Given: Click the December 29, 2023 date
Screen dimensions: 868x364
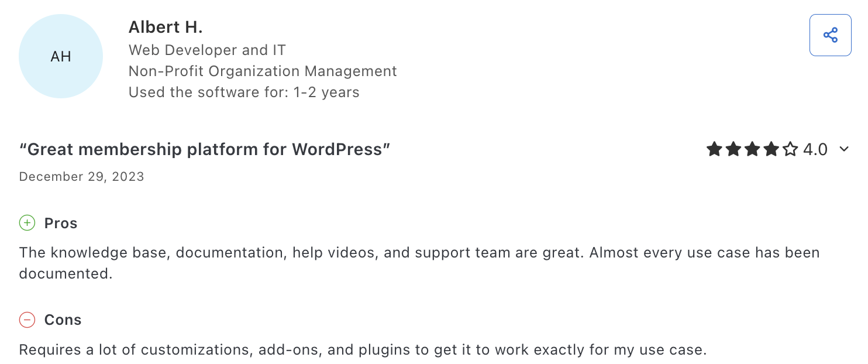Looking at the screenshot, I should click(x=81, y=177).
